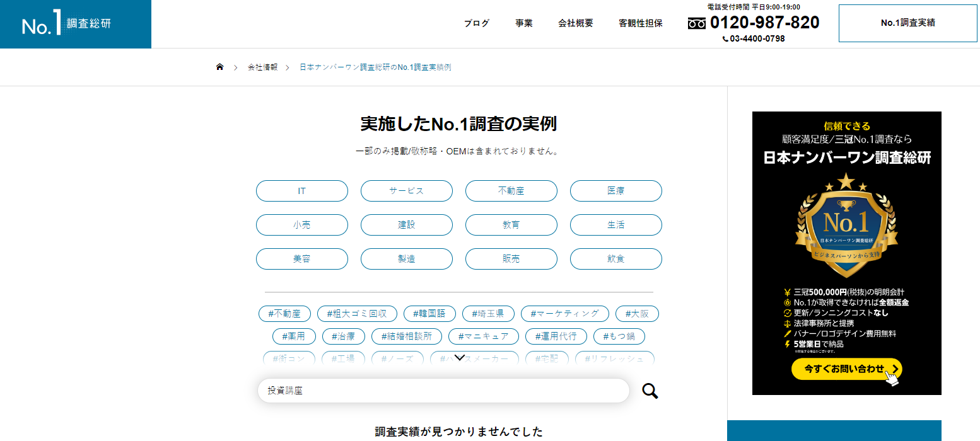Click the magnifying glass search icon
Viewport: 980px width, 441px height.
pos(650,391)
